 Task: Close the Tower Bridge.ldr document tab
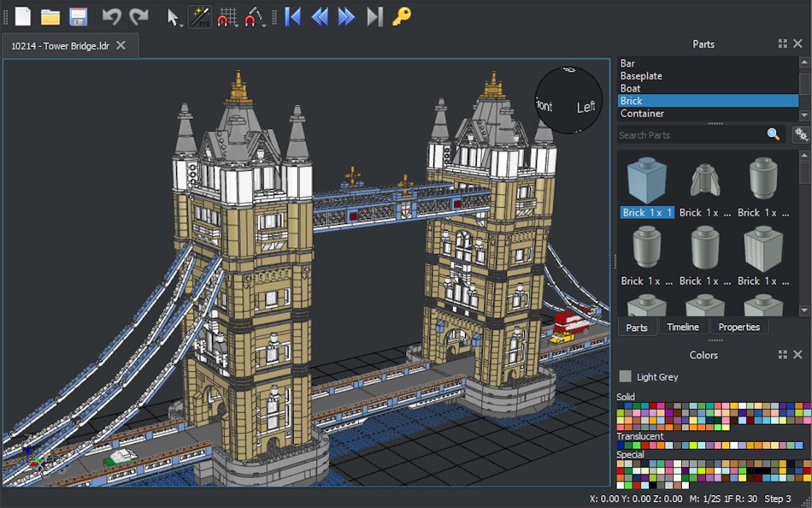tap(121, 45)
